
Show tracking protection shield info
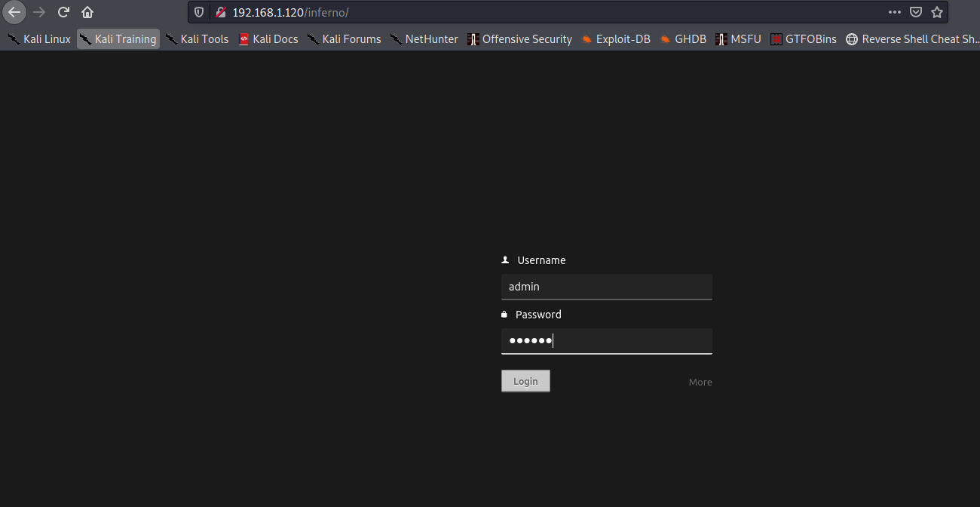pyautogui.click(x=199, y=12)
